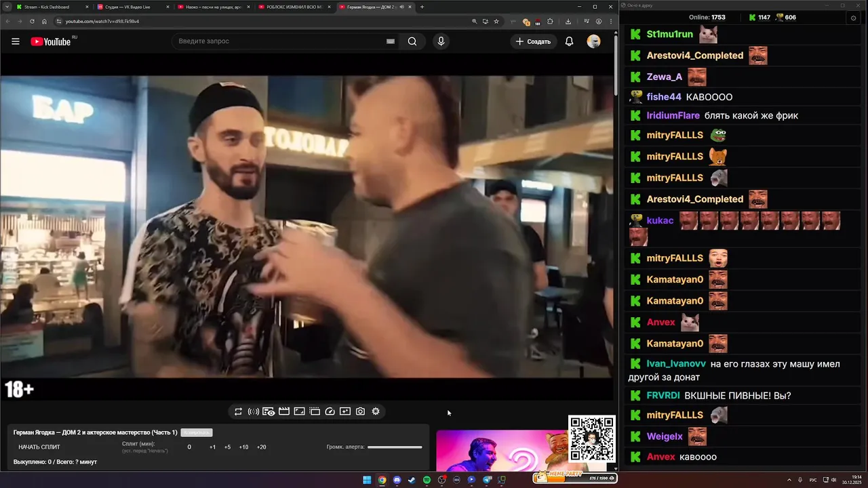The height and width of the screenshot is (488, 868).
Task: Click username Ivan_Ivanovv in chat
Action: coord(676,364)
